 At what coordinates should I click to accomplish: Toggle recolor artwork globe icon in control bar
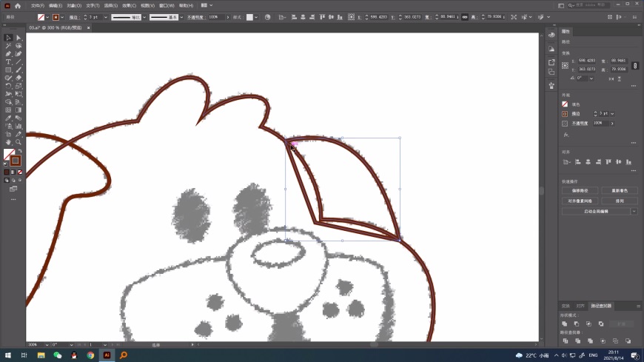click(267, 17)
